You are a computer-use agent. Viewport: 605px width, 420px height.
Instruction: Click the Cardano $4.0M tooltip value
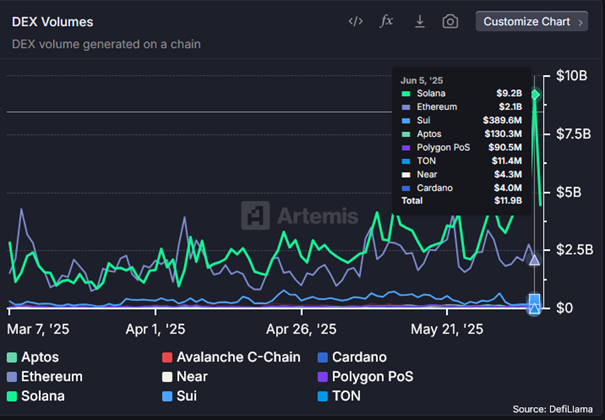(x=508, y=188)
